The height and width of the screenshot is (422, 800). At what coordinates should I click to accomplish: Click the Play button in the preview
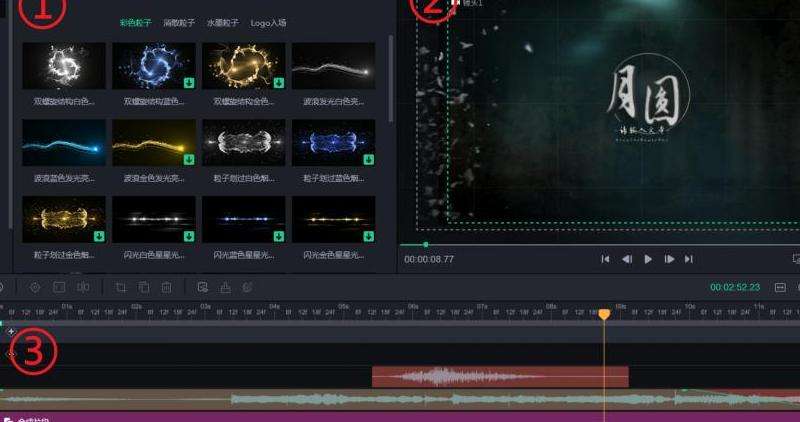tap(648, 259)
